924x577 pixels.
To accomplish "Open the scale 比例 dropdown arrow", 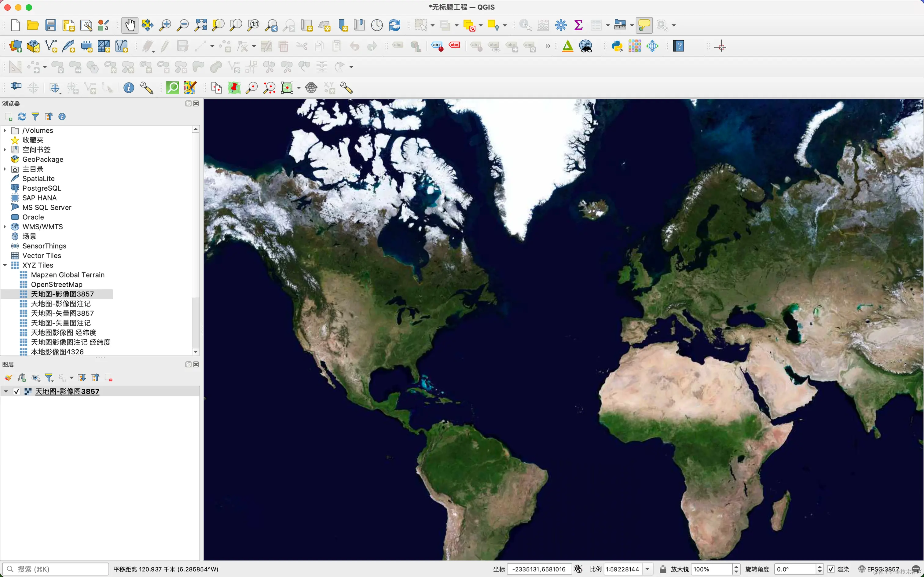I will click(x=647, y=569).
